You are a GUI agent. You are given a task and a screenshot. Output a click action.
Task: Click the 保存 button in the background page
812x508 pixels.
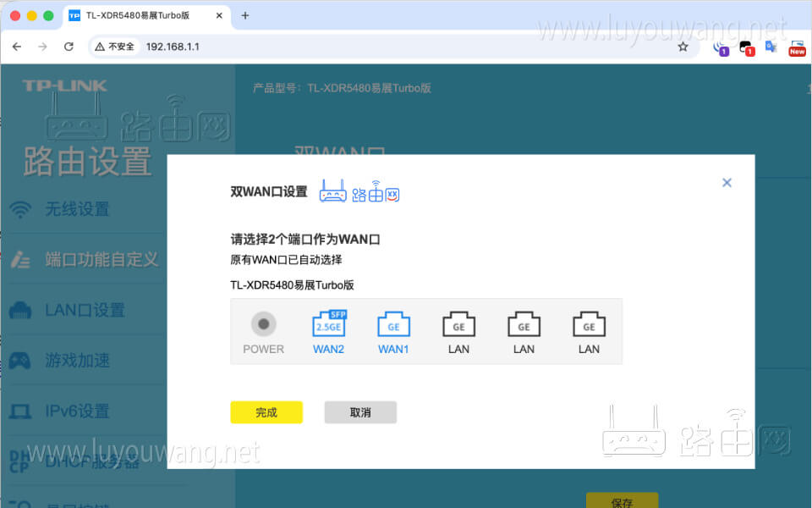(x=622, y=500)
